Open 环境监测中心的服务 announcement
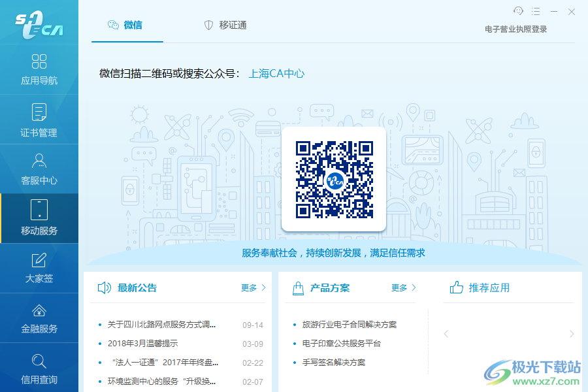 coord(161,381)
